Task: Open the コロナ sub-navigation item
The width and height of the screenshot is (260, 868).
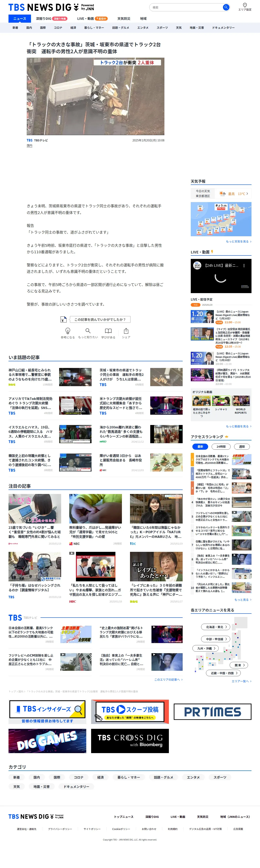Action: [58, 28]
